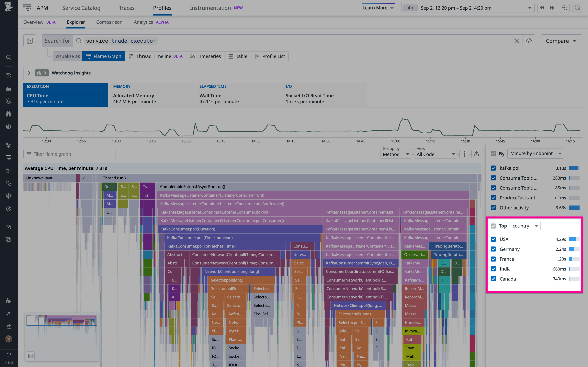
Task: Open the sidebar search icon
Action: pos(8,57)
